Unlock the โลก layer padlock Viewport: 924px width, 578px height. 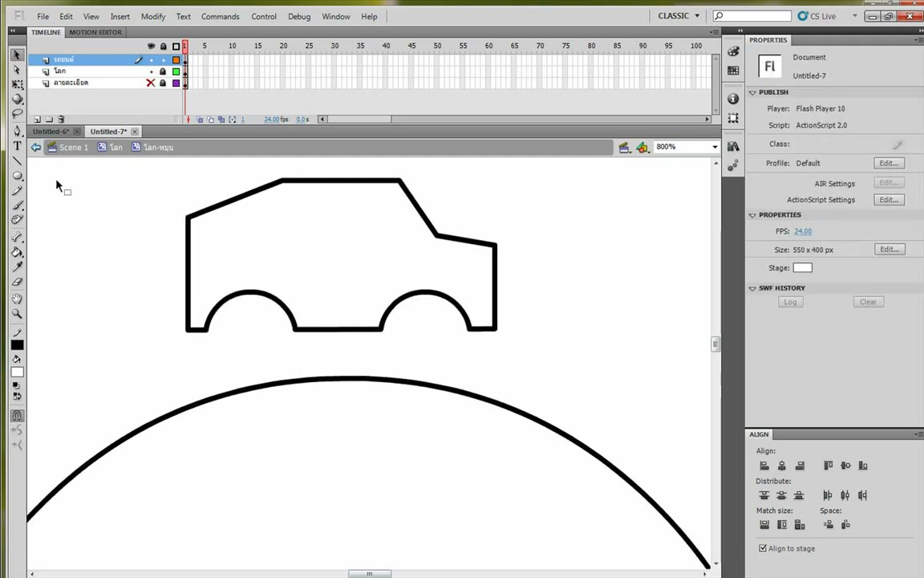pyautogui.click(x=164, y=71)
